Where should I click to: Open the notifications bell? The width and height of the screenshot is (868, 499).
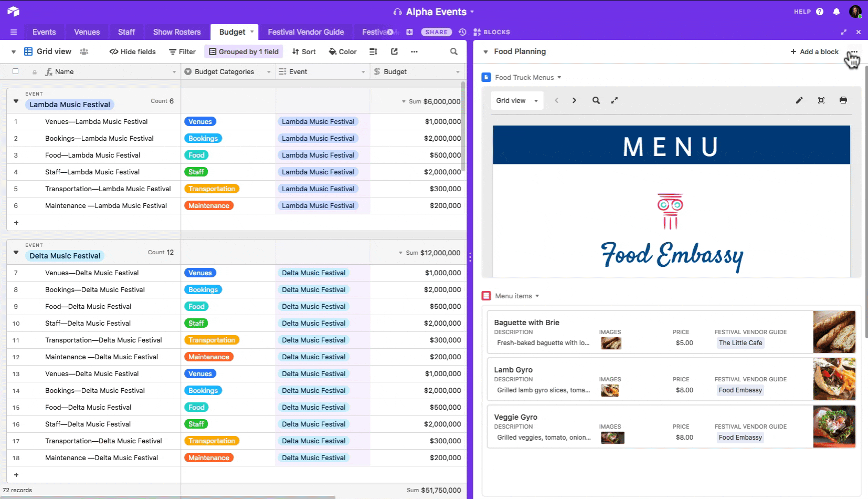coord(837,12)
